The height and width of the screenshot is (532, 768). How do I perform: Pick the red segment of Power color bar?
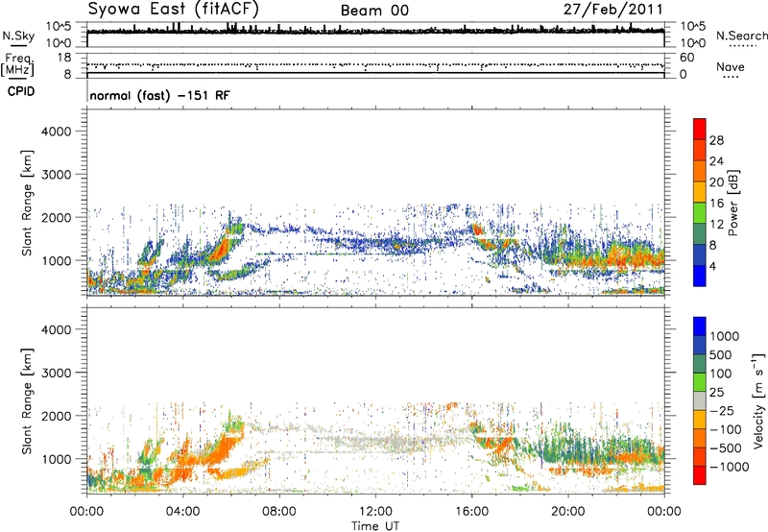[x=700, y=129]
